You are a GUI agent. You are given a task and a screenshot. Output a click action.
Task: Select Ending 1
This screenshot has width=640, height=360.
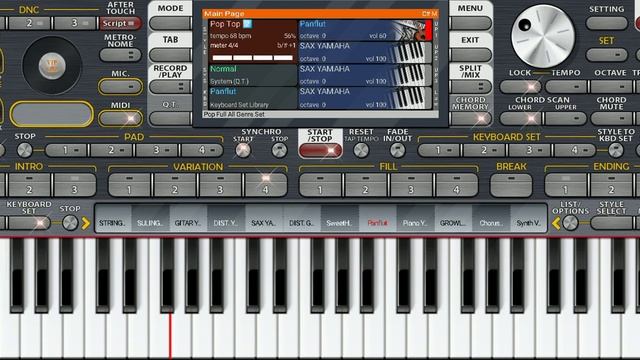(x=565, y=184)
